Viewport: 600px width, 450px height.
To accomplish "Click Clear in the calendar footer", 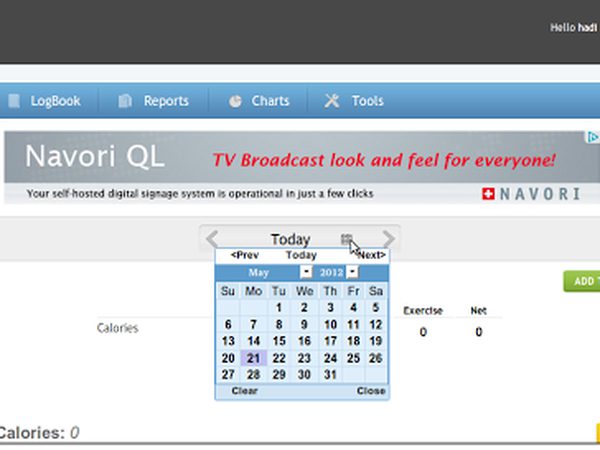I will 245,391.
